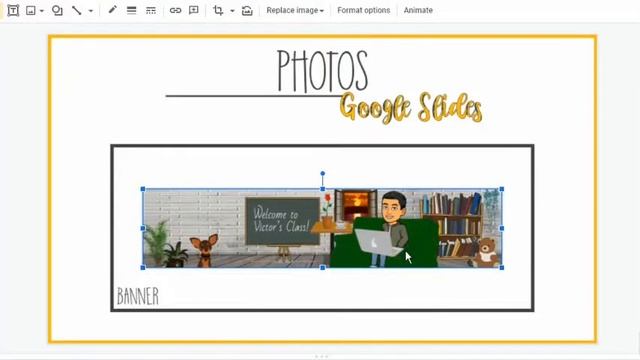Open the Border dash menu
The height and width of the screenshot is (360, 640).
151,11
